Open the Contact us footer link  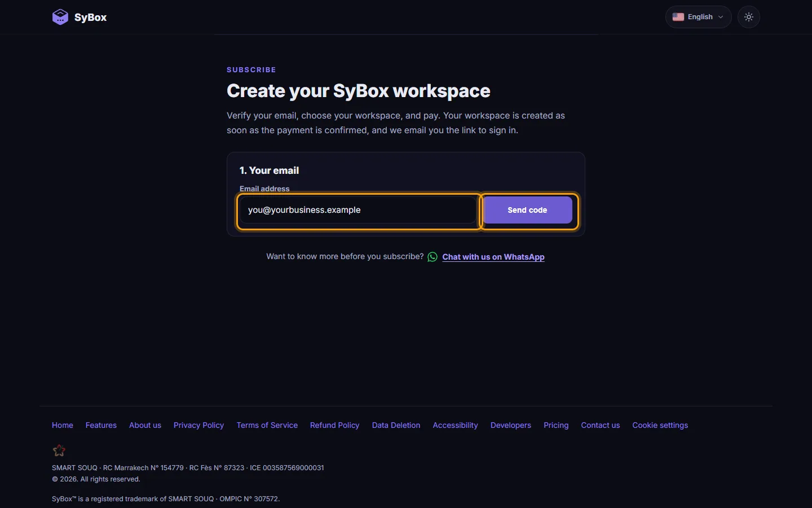[601, 425]
